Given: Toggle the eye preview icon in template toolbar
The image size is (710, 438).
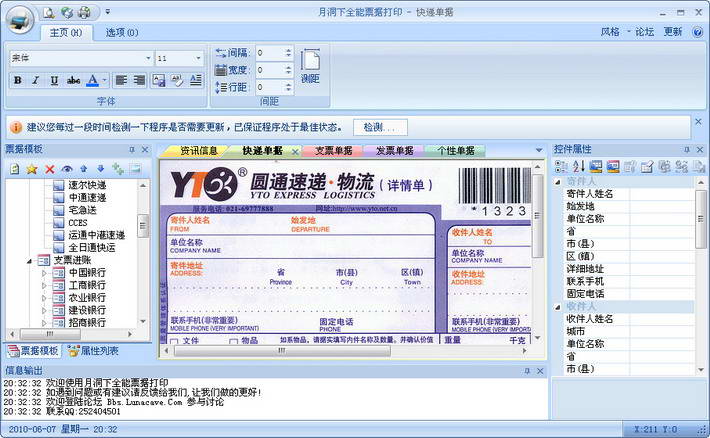Looking at the screenshot, I should coord(67,169).
